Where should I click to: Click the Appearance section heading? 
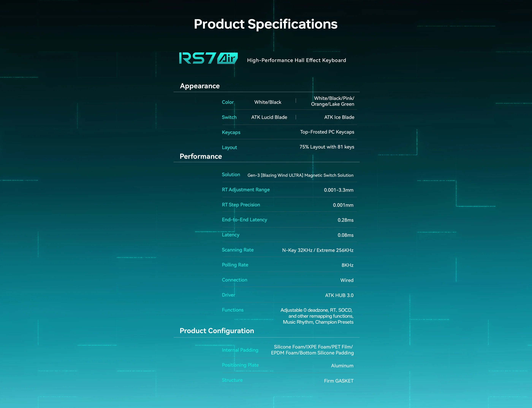tap(200, 86)
